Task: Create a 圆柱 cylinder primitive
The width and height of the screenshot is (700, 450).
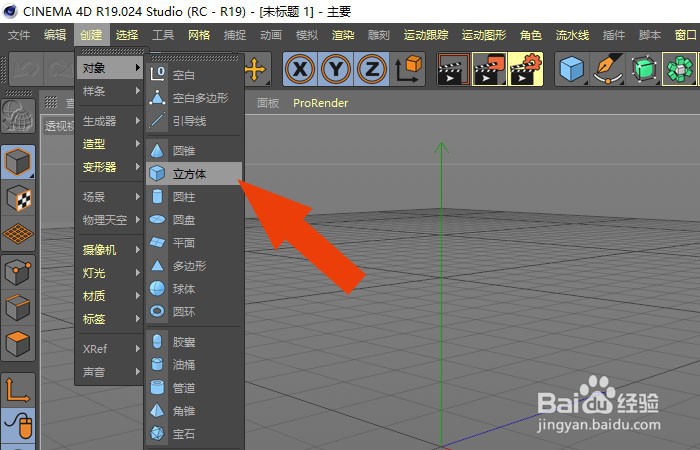Action: [194, 197]
